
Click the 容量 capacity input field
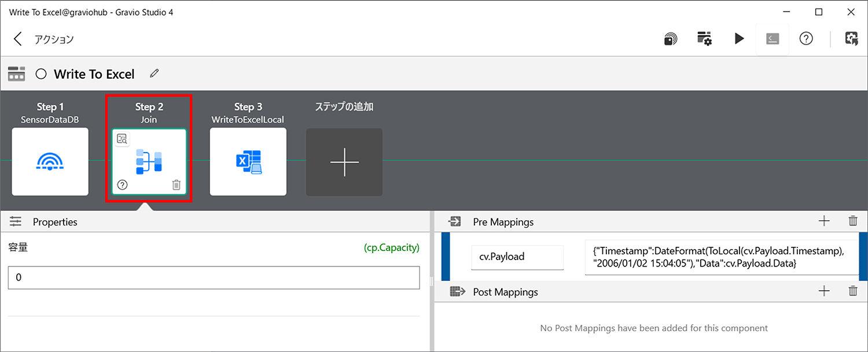tap(214, 277)
